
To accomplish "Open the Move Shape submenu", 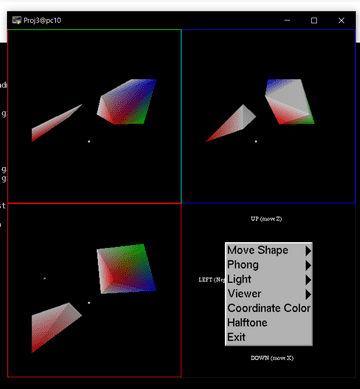I will (269, 250).
